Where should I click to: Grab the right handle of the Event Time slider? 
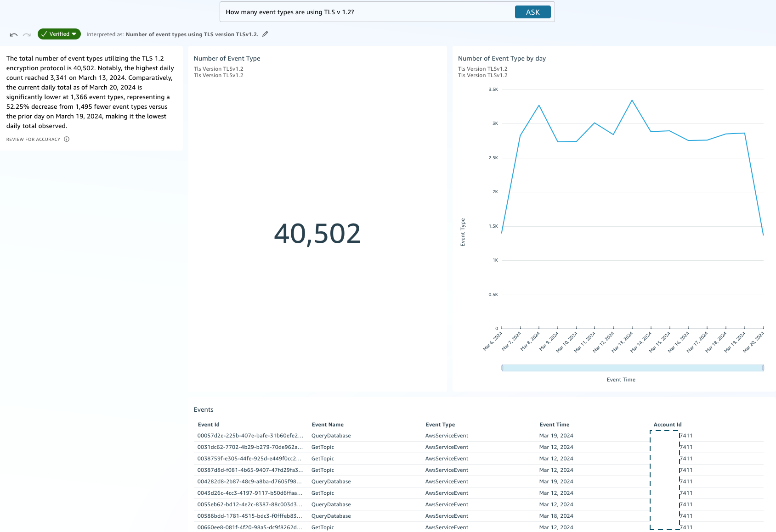(763, 368)
